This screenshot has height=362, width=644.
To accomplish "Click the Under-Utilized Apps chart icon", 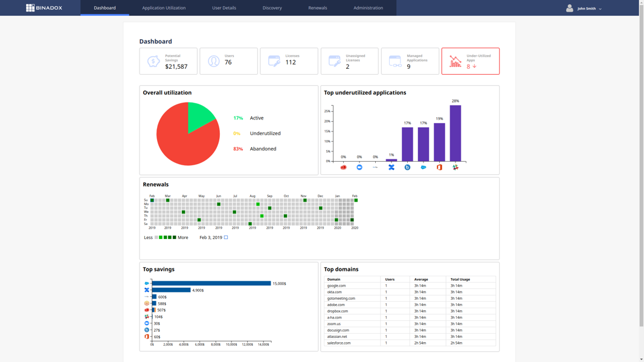I will click(x=455, y=61).
